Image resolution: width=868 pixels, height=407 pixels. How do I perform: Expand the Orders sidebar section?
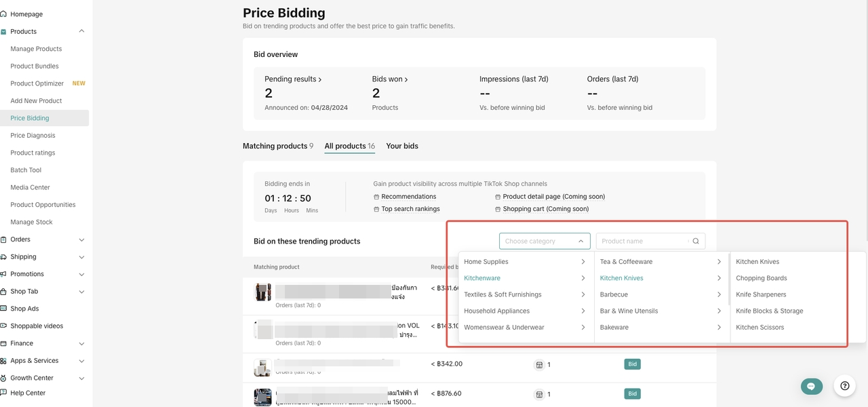point(81,239)
